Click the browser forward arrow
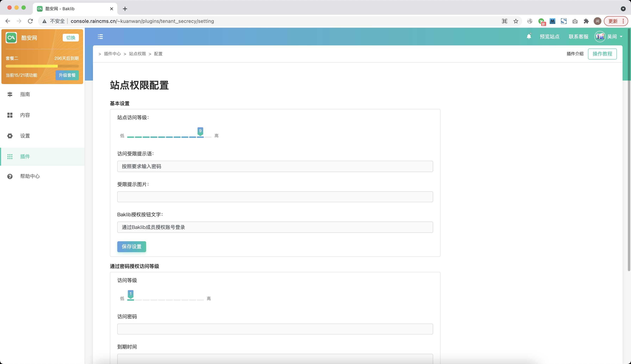Screen dimensions: 631x364 (19, 21)
